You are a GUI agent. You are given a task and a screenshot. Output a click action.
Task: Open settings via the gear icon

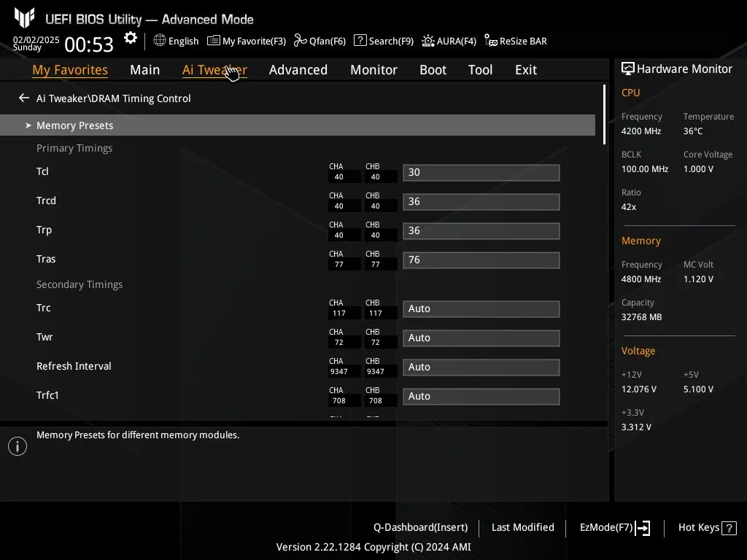(x=130, y=38)
